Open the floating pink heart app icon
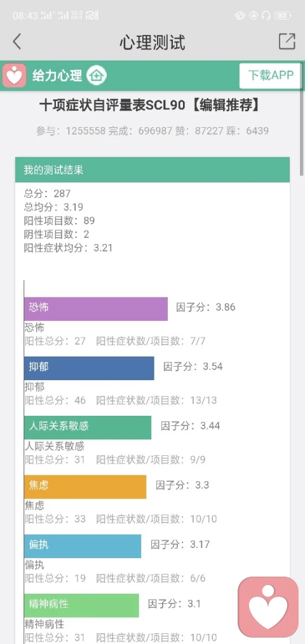Image resolution: width=305 pixels, height=644 pixels. 269,607
